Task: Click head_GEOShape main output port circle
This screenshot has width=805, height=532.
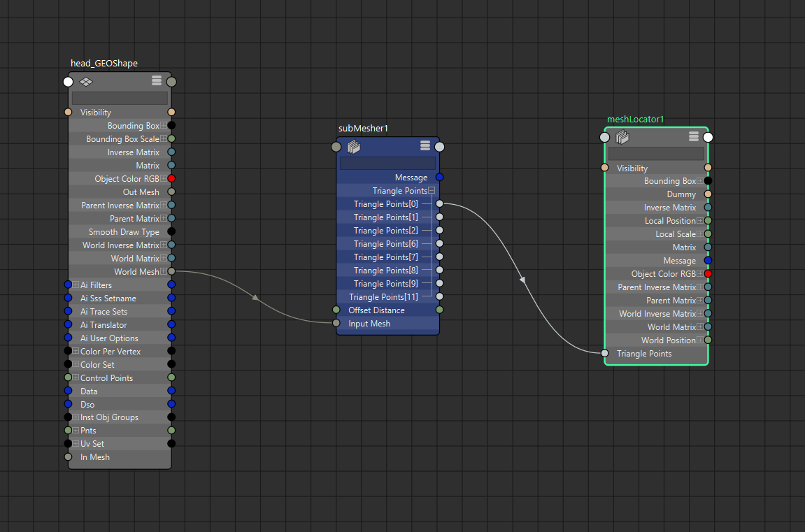Action: pos(171,82)
